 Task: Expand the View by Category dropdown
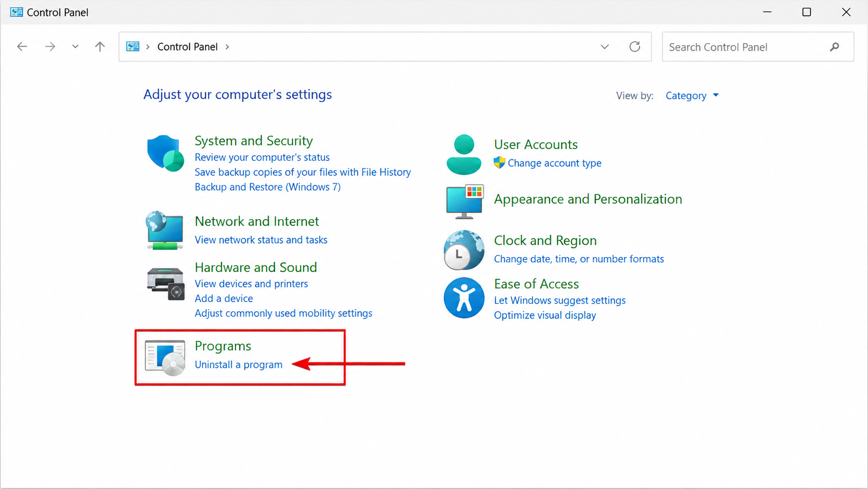click(692, 96)
